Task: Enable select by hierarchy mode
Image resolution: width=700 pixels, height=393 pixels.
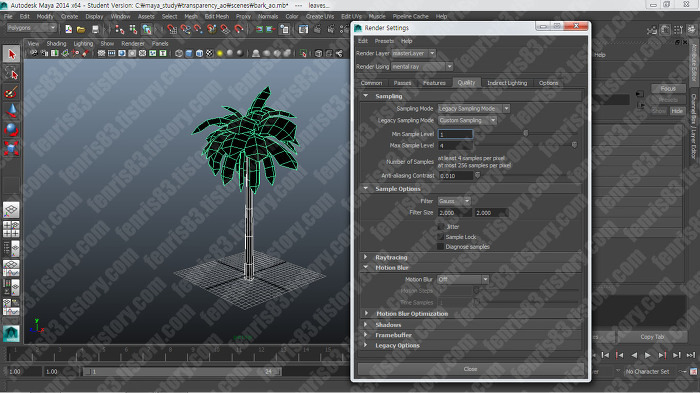Action: tap(120, 29)
